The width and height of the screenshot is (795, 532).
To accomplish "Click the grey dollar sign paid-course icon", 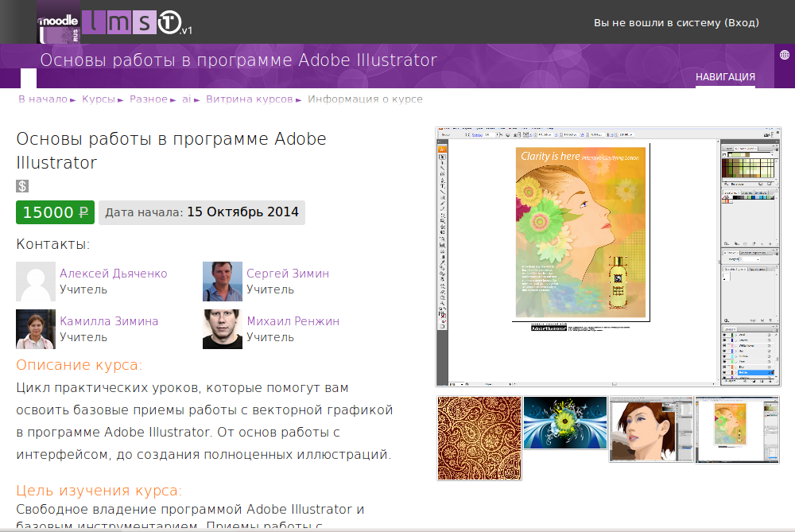I will click(22, 186).
